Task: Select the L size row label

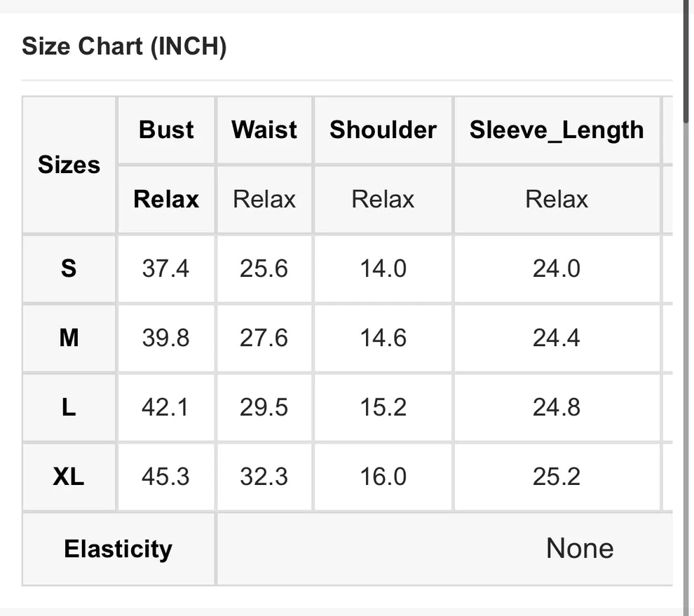Action: [69, 407]
